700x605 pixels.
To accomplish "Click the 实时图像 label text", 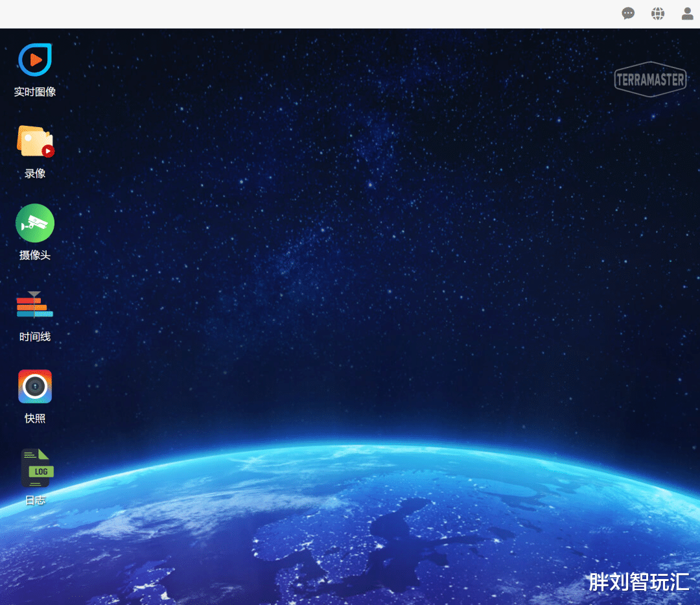I will pyautogui.click(x=35, y=91).
